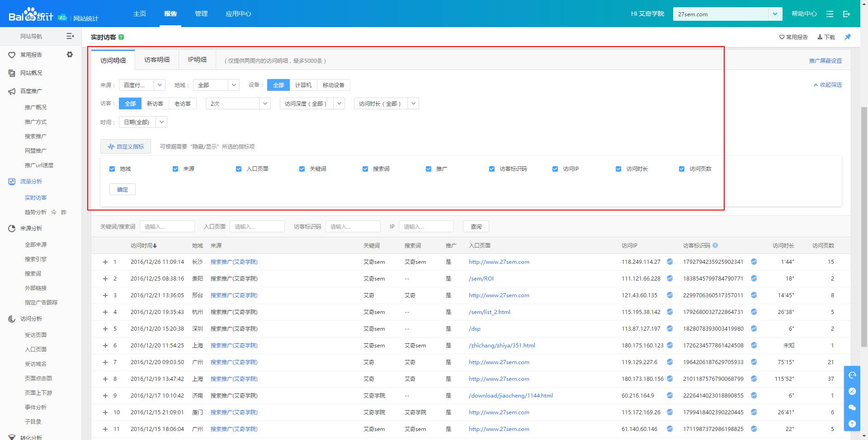
Task: Open the 来源 dropdown showing 百度付...
Action: pyautogui.click(x=142, y=85)
